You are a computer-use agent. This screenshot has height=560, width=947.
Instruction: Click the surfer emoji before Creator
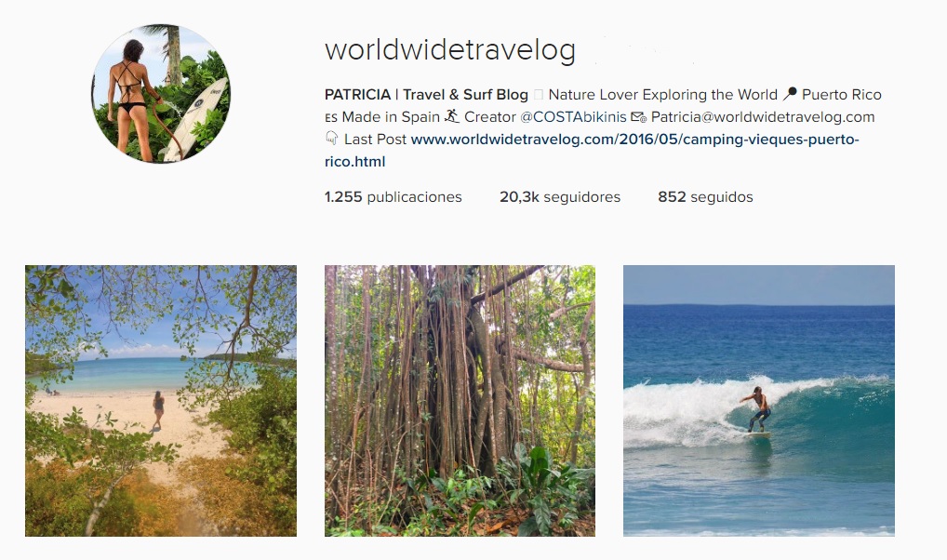pyautogui.click(x=452, y=116)
